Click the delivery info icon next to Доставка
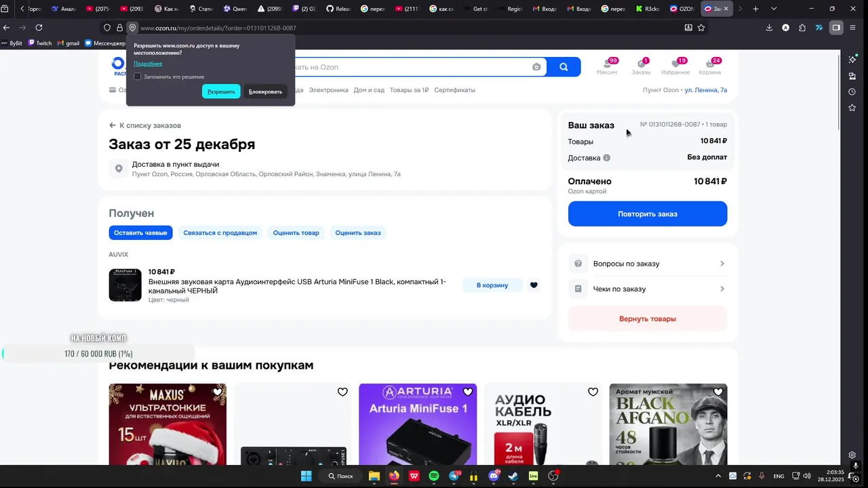The height and width of the screenshot is (488, 868). pyautogui.click(x=606, y=158)
